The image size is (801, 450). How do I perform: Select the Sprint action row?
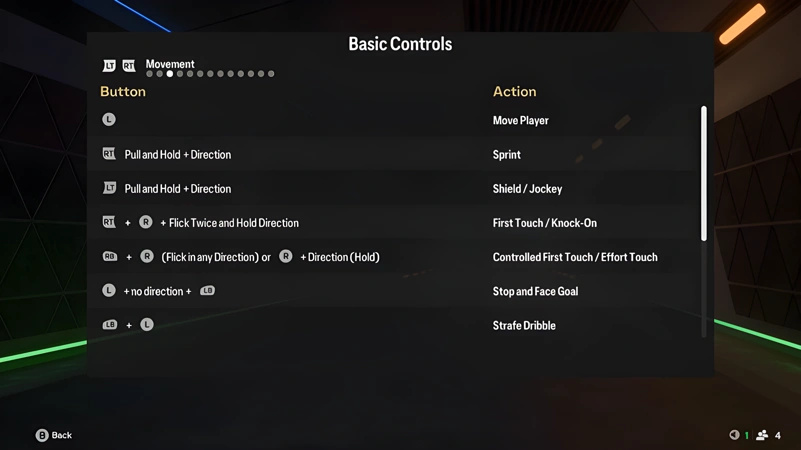(x=393, y=154)
